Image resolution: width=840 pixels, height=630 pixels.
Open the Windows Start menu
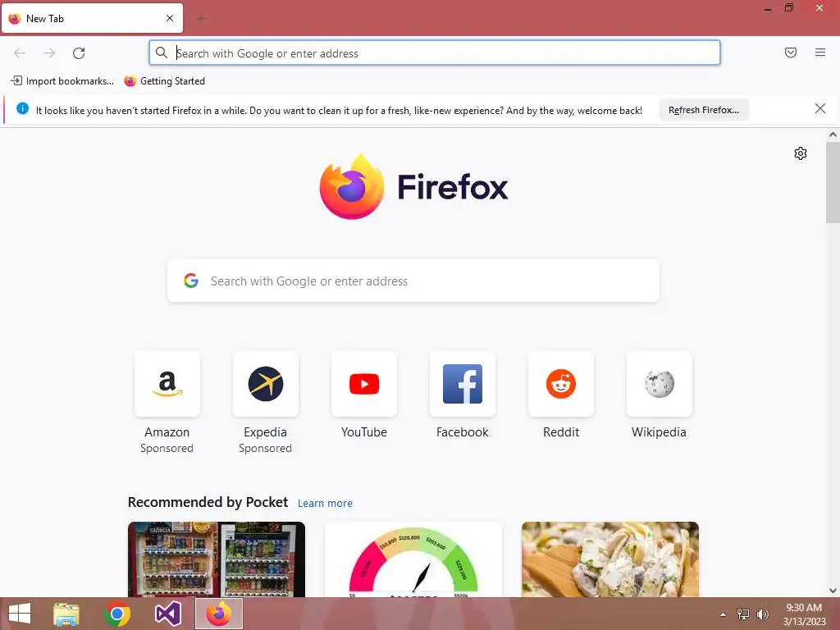pos(20,614)
